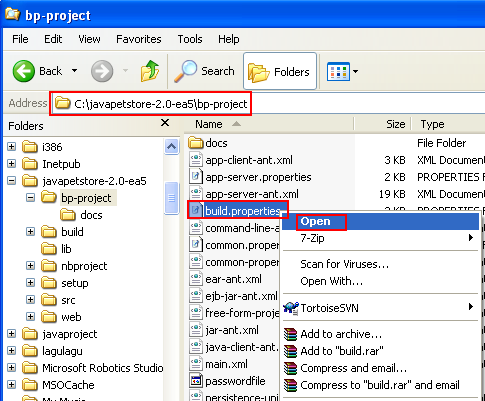Open the Tools menu
The image size is (485, 401).
pos(190,39)
